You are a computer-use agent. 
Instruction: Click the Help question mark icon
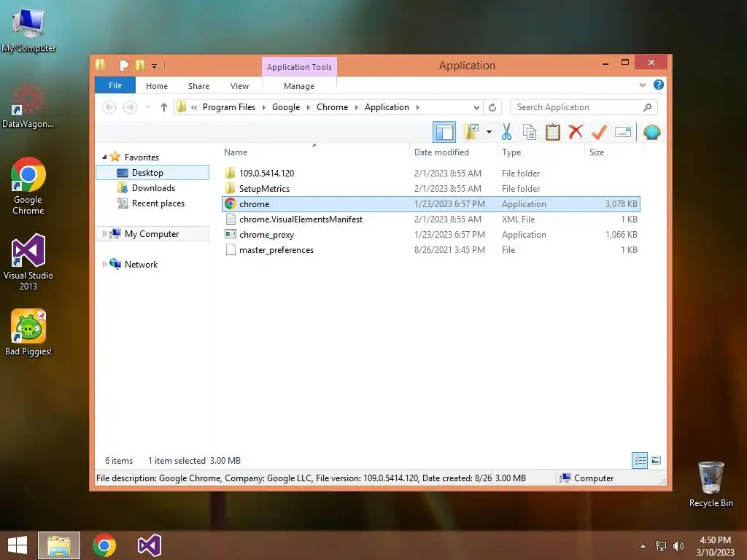659,85
